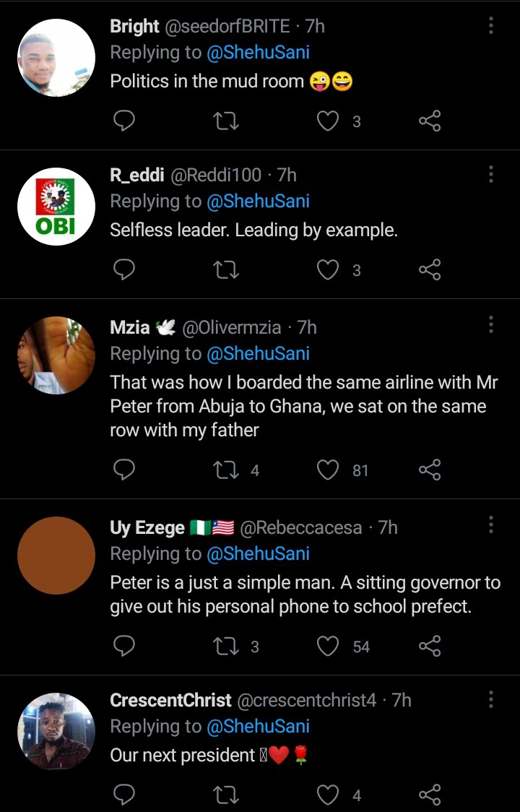Reply to Uy Ezege's simple man tweet
The height and width of the screenshot is (812, 520).
124,646
